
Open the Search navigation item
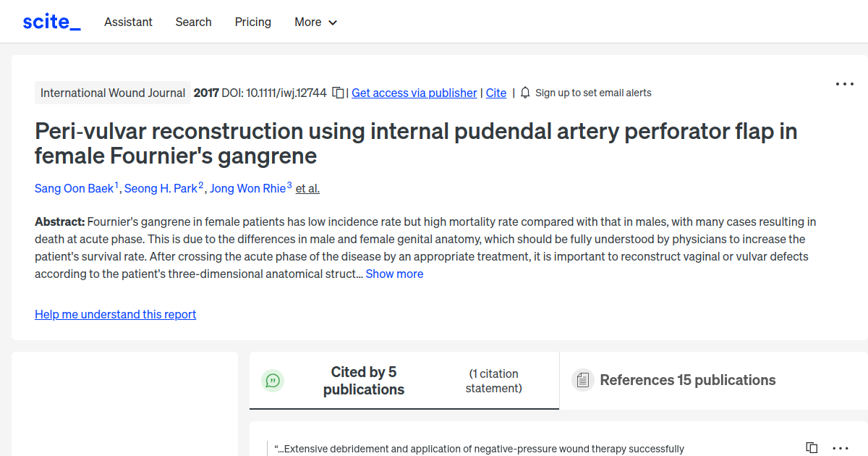point(193,22)
